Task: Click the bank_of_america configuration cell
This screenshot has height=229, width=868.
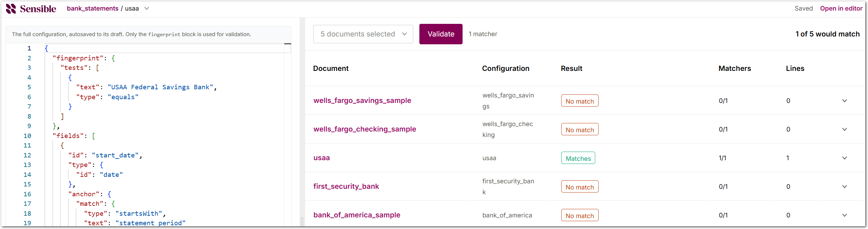Action: (507, 215)
